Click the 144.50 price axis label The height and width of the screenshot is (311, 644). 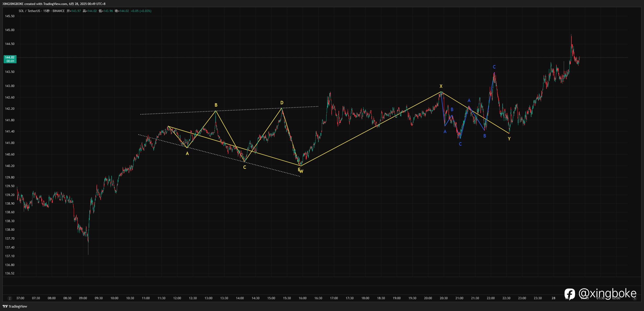10,44
